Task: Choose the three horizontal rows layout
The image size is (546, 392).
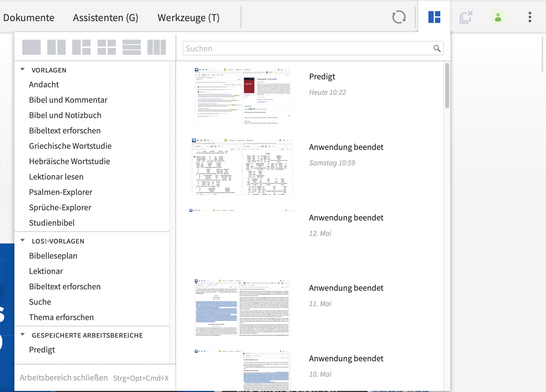Action: pyautogui.click(x=132, y=47)
